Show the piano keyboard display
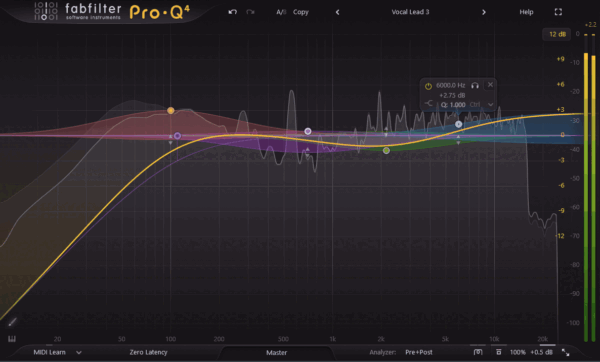 point(12,339)
